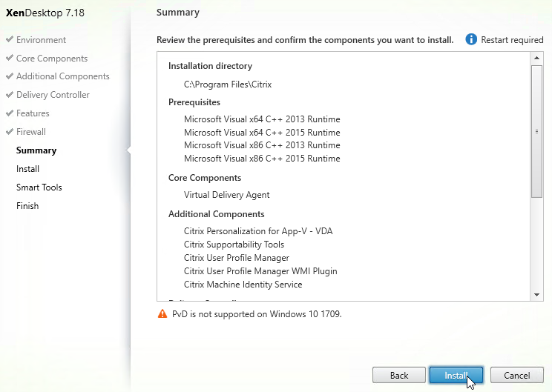Click the Additional Components heading in summary list
This screenshot has height=392, width=552.
pyautogui.click(x=216, y=214)
